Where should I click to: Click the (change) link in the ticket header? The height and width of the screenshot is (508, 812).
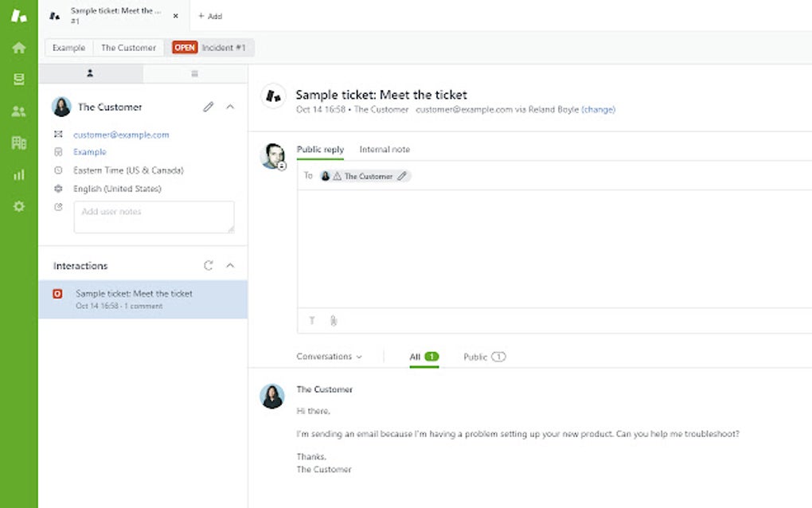(x=597, y=110)
